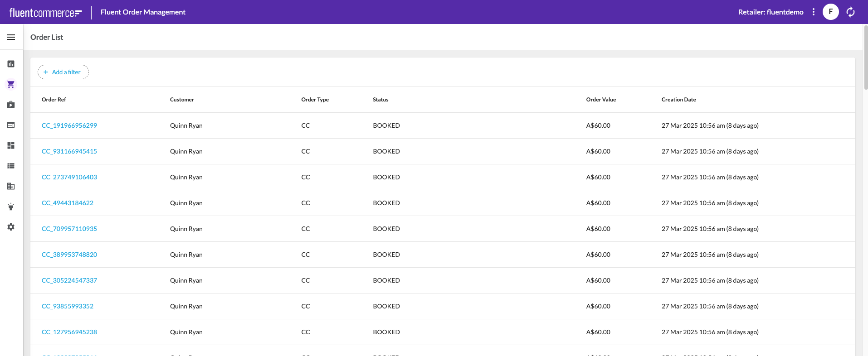Click the fluentcommerce logo

pyautogui.click(x=45, y=13)
